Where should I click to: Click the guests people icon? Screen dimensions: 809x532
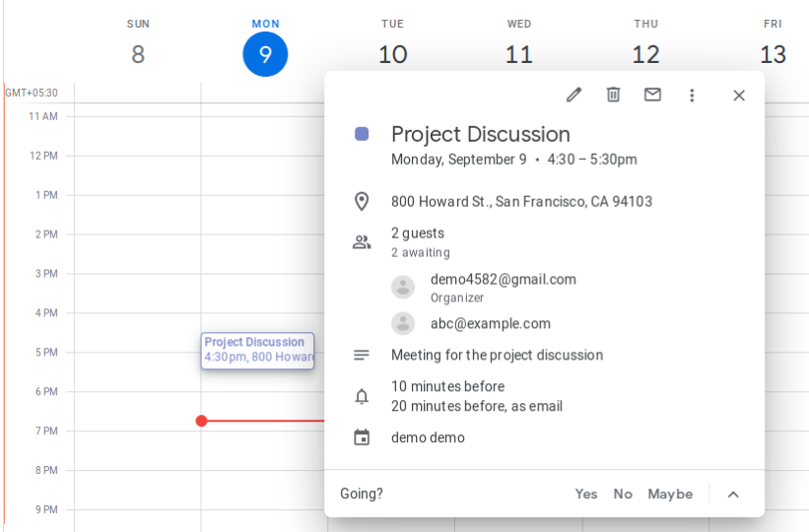[x=362, y=242]
